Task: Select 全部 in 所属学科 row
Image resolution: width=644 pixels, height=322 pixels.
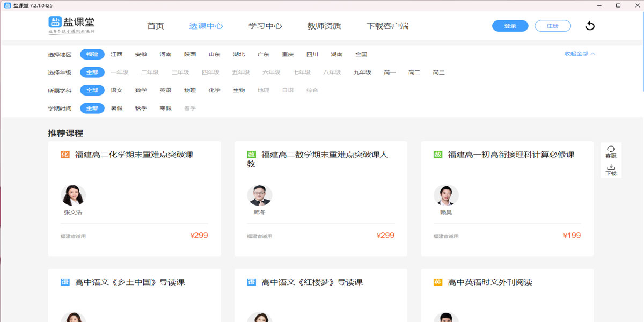Action: [92, 90]
